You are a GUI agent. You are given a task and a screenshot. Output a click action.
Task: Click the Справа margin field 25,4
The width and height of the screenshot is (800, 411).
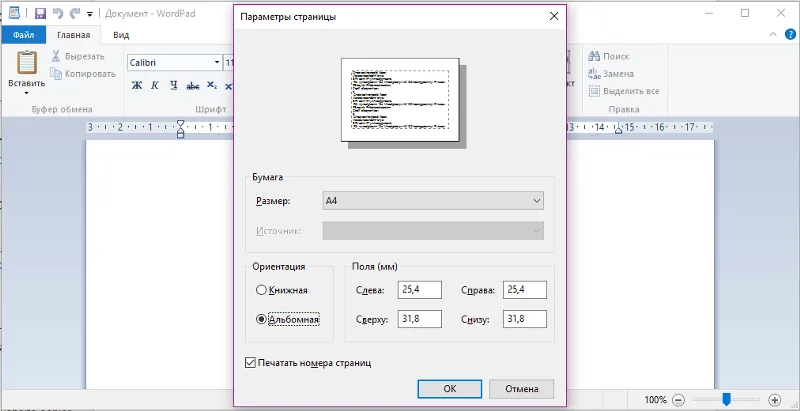(x=524, y=290)
